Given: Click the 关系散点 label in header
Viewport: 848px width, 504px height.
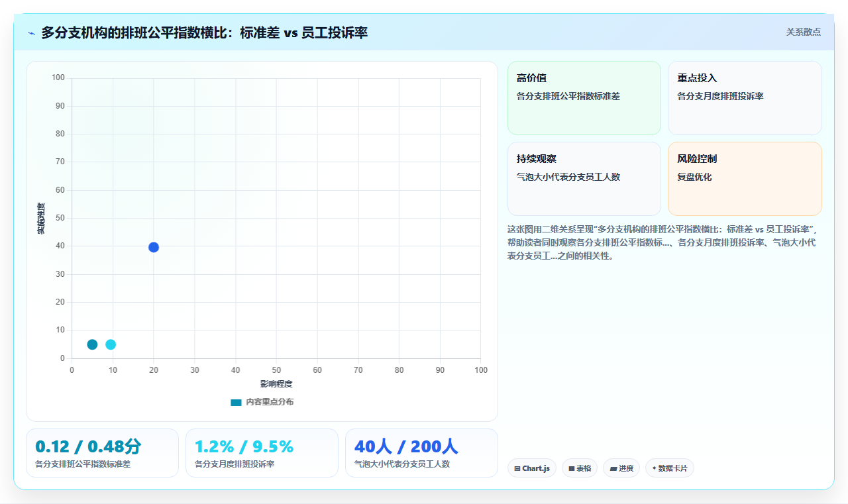Looking at the screenshot, I should (x=803, y=32).
